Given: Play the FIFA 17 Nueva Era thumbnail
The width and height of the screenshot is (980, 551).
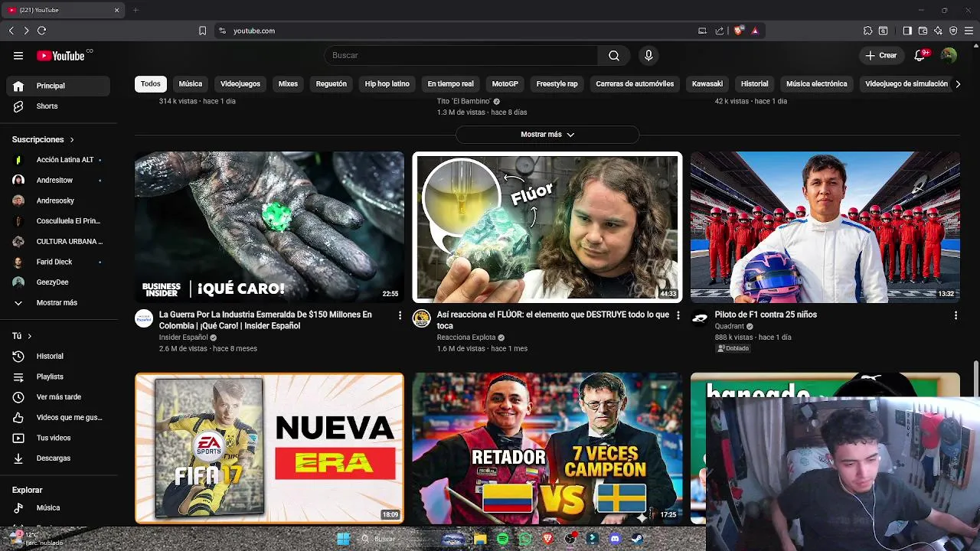Looking at the screenshot, I should pyautogui.click(x=269, y=448).
